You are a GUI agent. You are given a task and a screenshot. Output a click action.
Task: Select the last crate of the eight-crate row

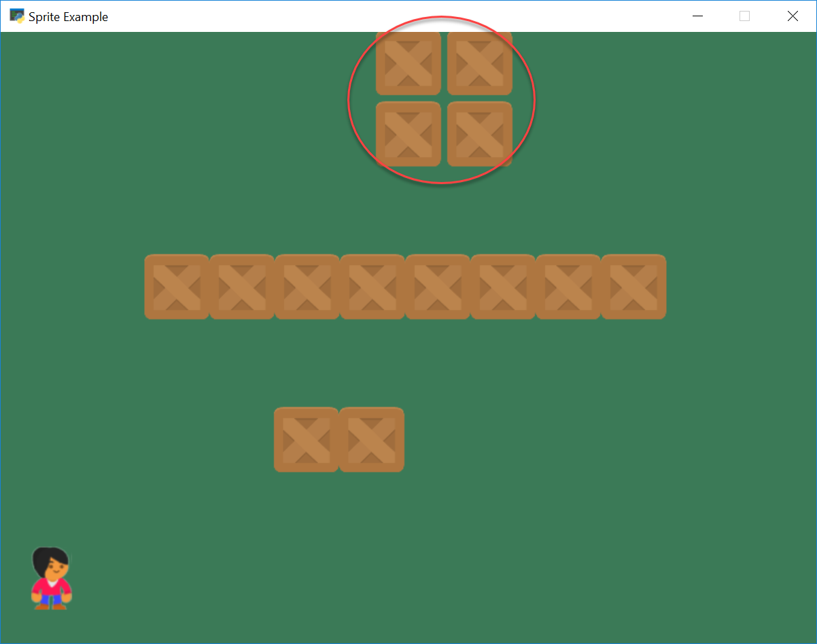pyautogui.click(x=633, y=287)
